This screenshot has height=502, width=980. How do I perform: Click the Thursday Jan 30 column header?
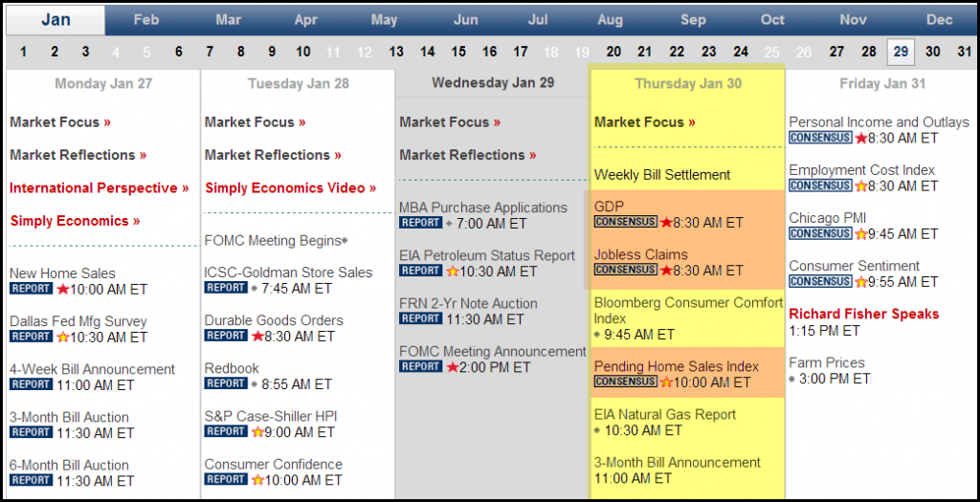tap(688, 84)
